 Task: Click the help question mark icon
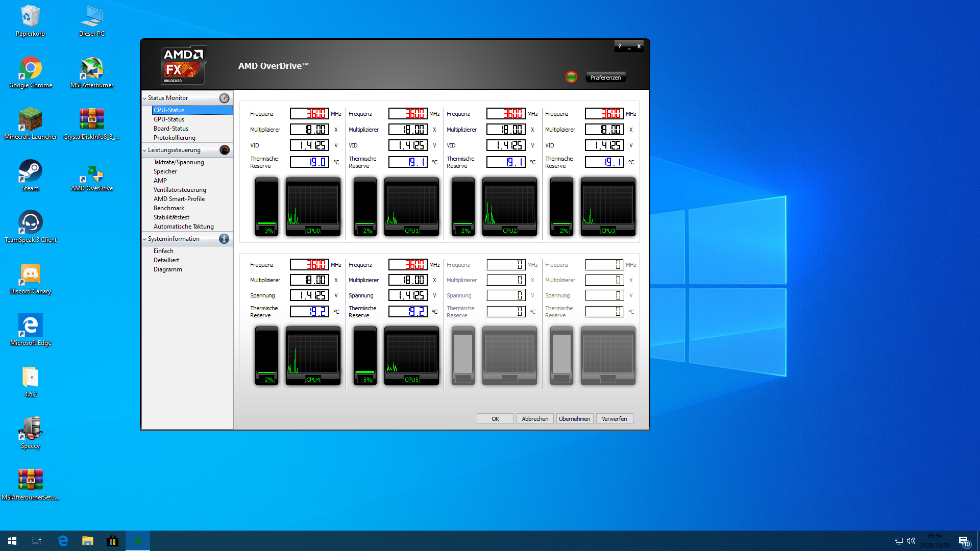click(x=620, y=46)
